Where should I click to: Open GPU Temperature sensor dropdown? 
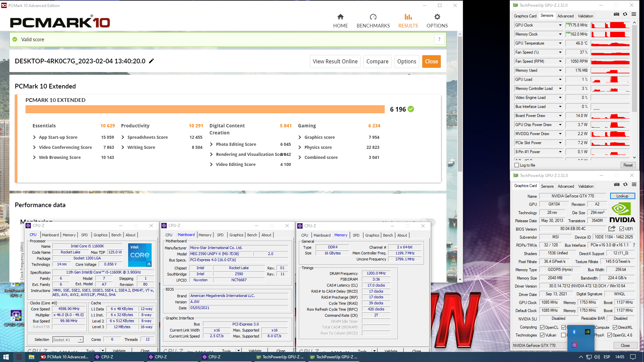[x=560, y=43]
